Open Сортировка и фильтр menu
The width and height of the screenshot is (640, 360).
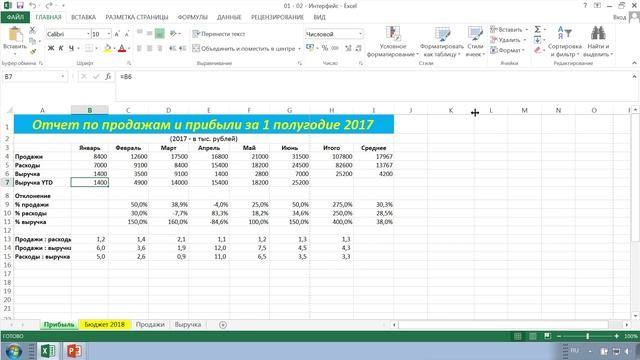564,42
